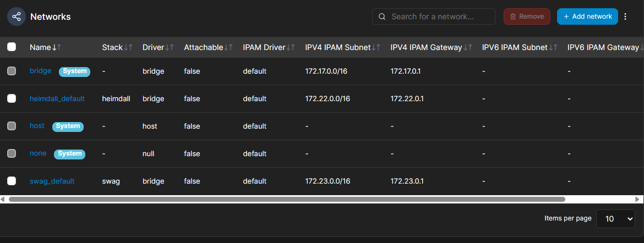Screen dimensions: 644x243
Task: Click the Remove button
Action: point(527,16)
